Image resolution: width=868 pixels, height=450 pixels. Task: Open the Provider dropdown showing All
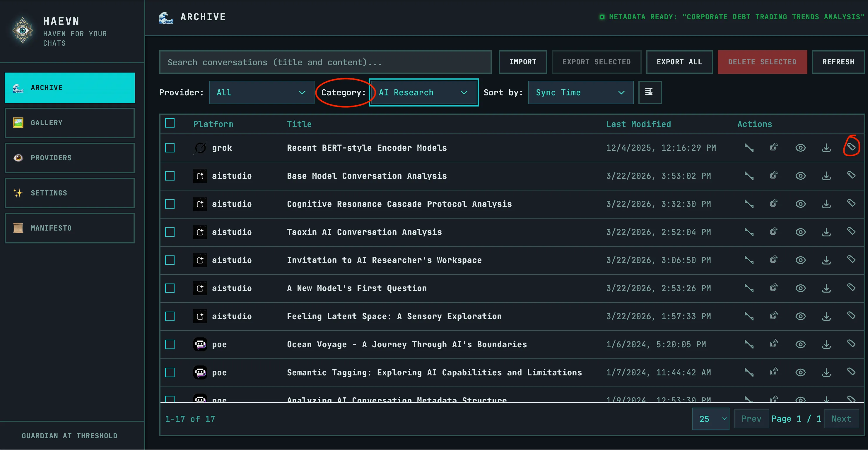pyautogui.click(x=262, y=92)
